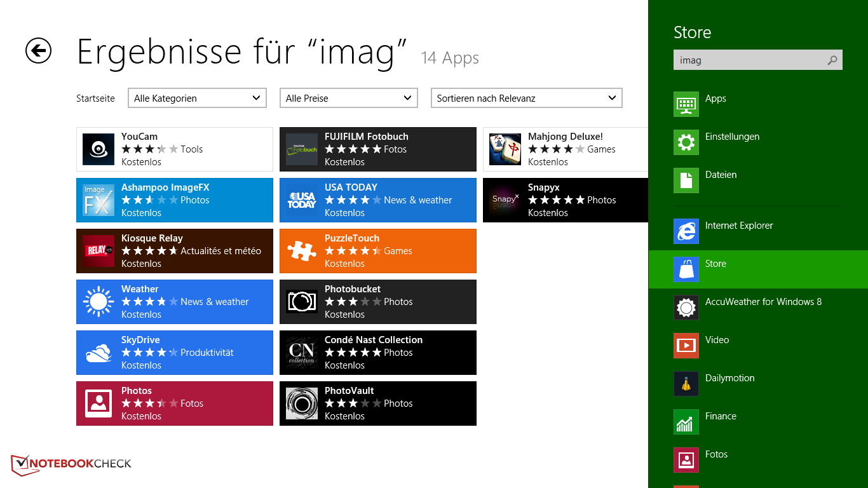868x488 pixels.
Task: Expand the Sortieren nach Relevanz dropdown
Action: [526, 98]
